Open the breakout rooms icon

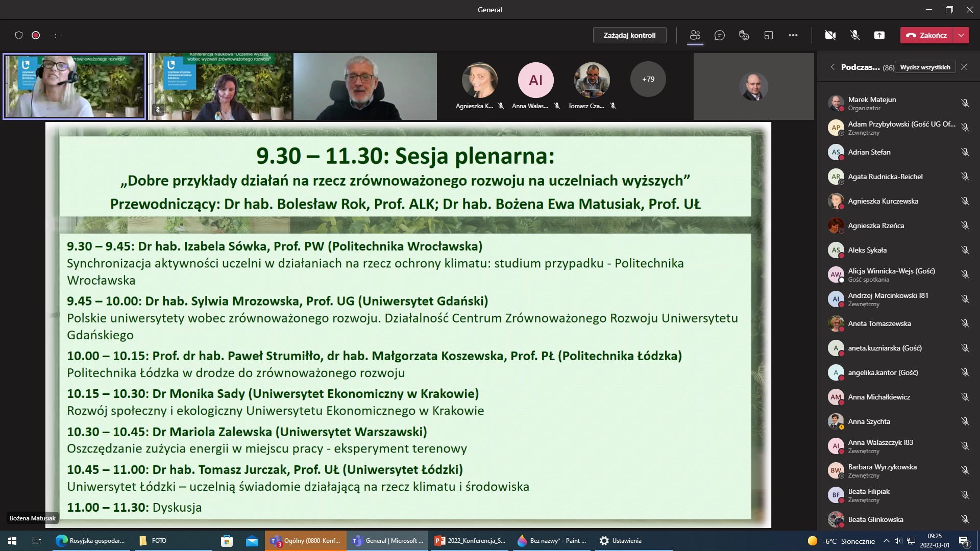click(769, 35)
